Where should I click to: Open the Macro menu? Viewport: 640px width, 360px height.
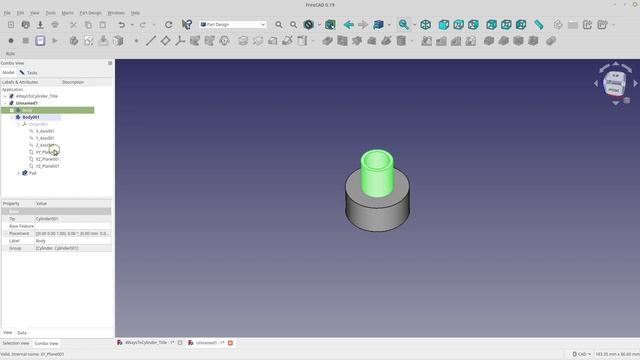(x=68, y=13)
